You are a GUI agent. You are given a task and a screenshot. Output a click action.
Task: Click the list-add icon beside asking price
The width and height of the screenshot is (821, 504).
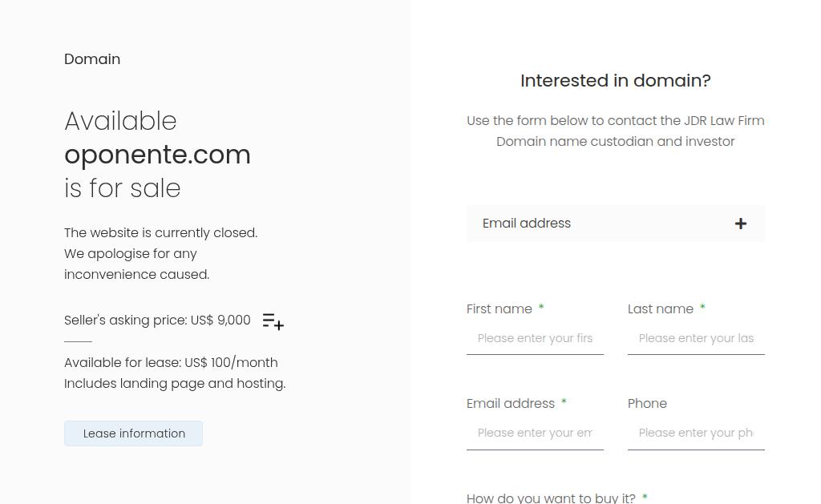[x=273, y=321]
